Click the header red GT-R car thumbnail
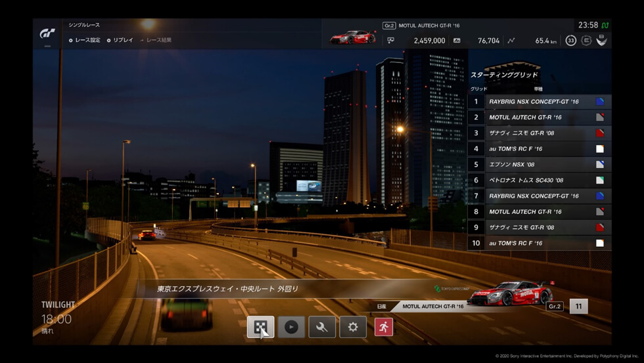The height and width of the screenshot is (363, 644). (353, 37)
